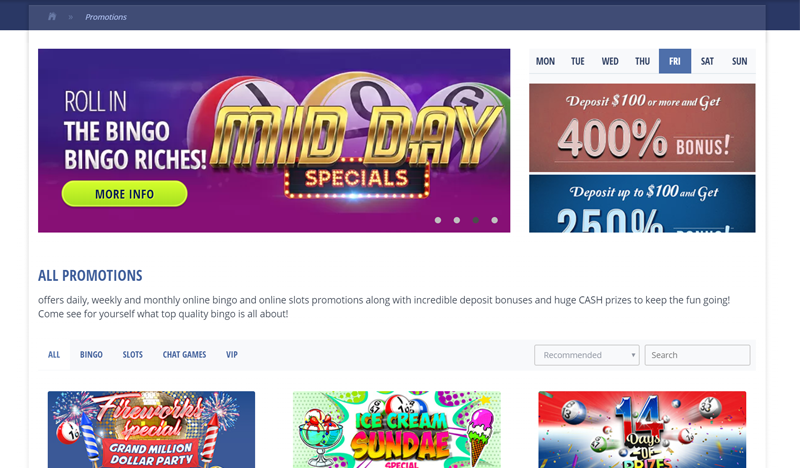Open the Ice Cream Sundae promotion thumbnail
The width and height of the screenshot is (800, 468).
tap(397, 430)
